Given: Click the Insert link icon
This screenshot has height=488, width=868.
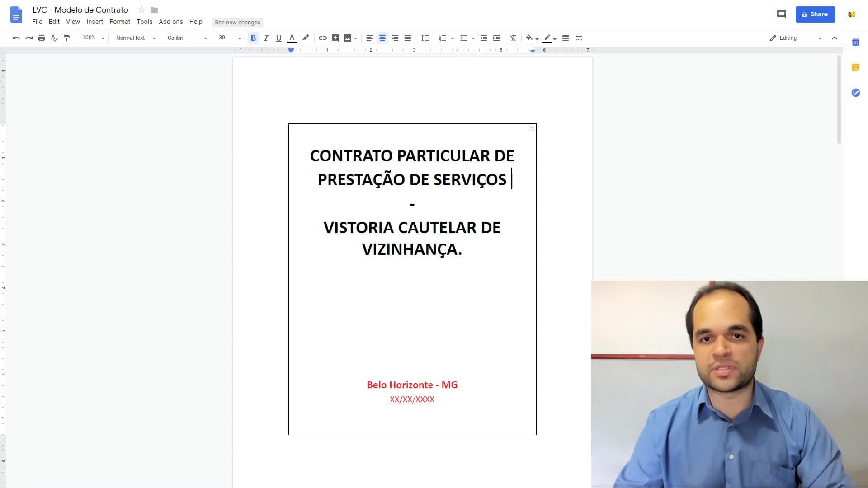Looking at the screenshot, I should [x=323, y=38].
